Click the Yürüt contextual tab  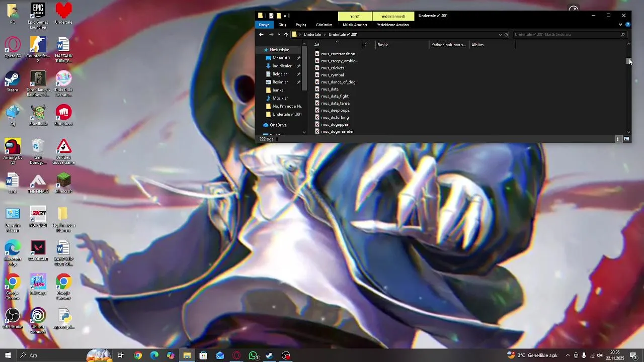pyautogui.click(x=355, y=16)
